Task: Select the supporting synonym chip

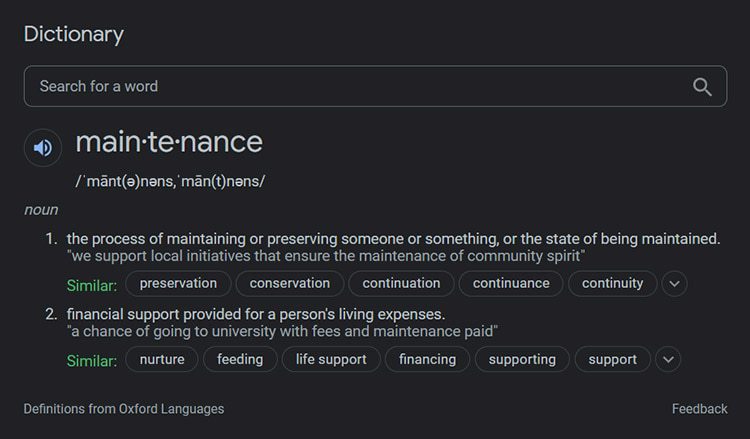Action: coord(522,359)
